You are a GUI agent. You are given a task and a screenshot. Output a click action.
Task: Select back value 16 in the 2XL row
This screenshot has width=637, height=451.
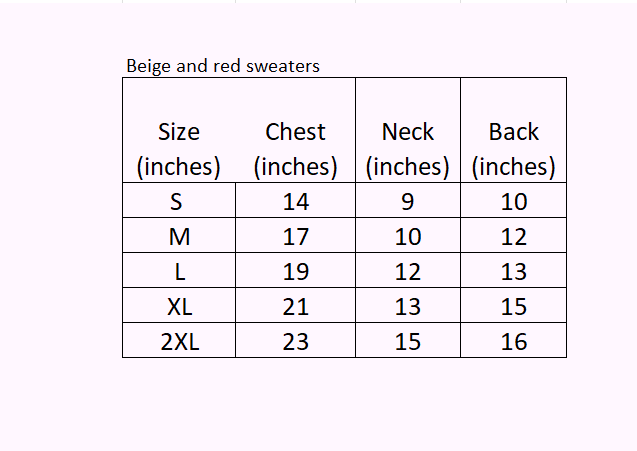(x=514, y=341)
